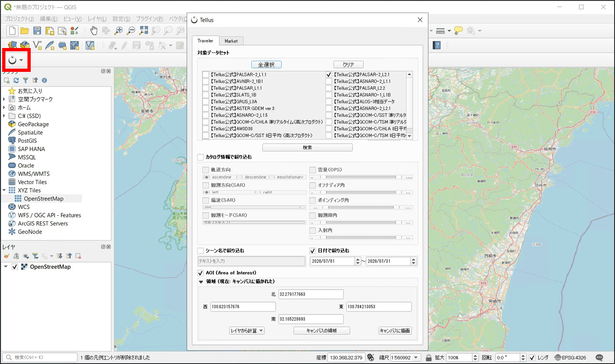Open the Edit menu
This screenshot has height=364, width=615.
(48, 19)
